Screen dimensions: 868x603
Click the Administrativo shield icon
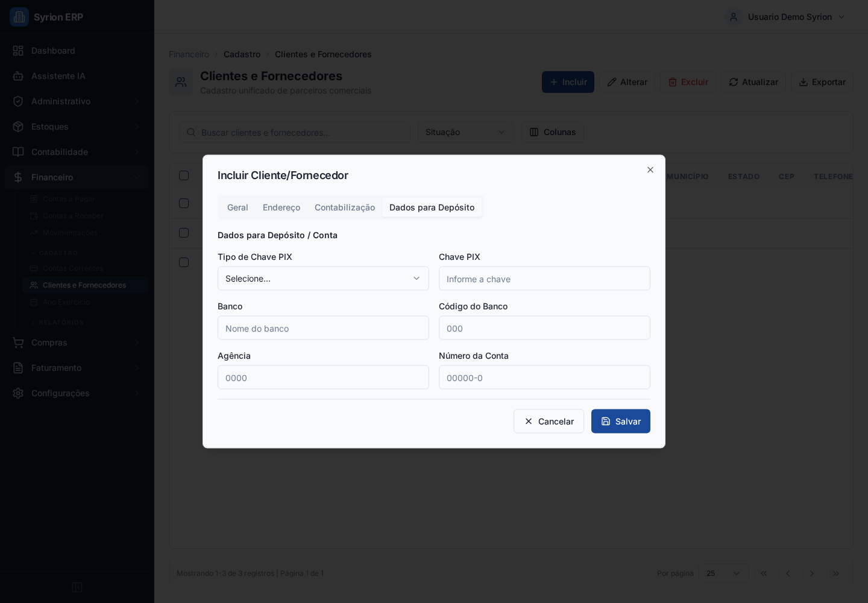[18, 101]
